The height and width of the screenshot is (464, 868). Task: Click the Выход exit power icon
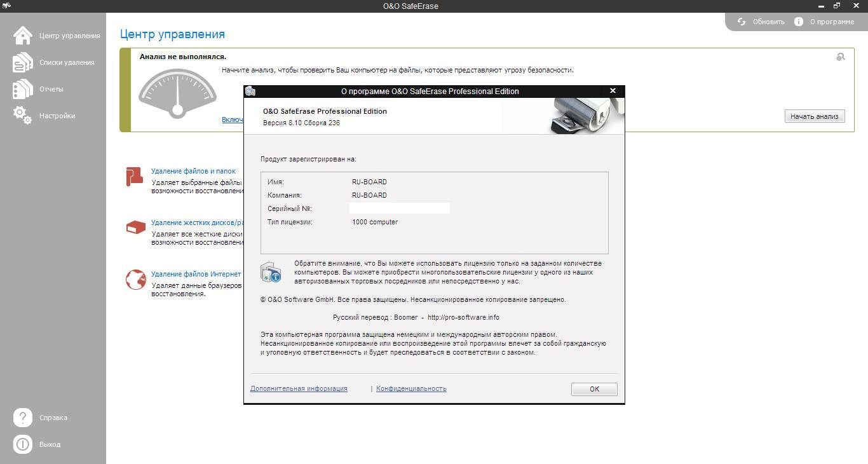(x=23, y=444)
